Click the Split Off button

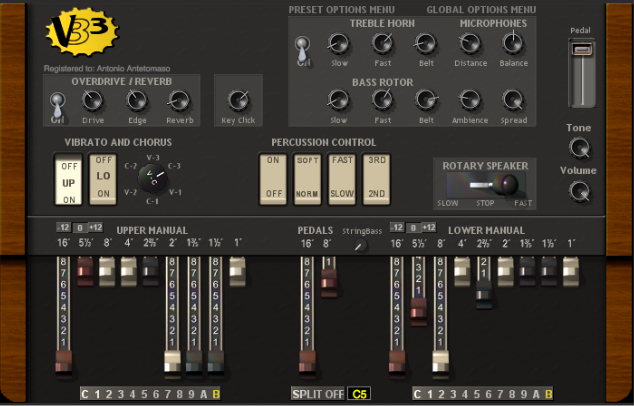(x=317, y=394)
